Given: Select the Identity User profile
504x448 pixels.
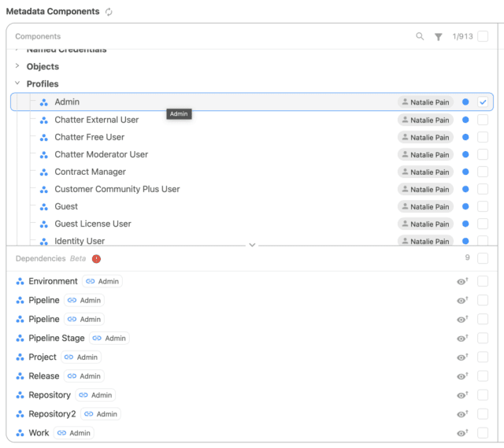Looking at the screenshot, I should [80, 241].
